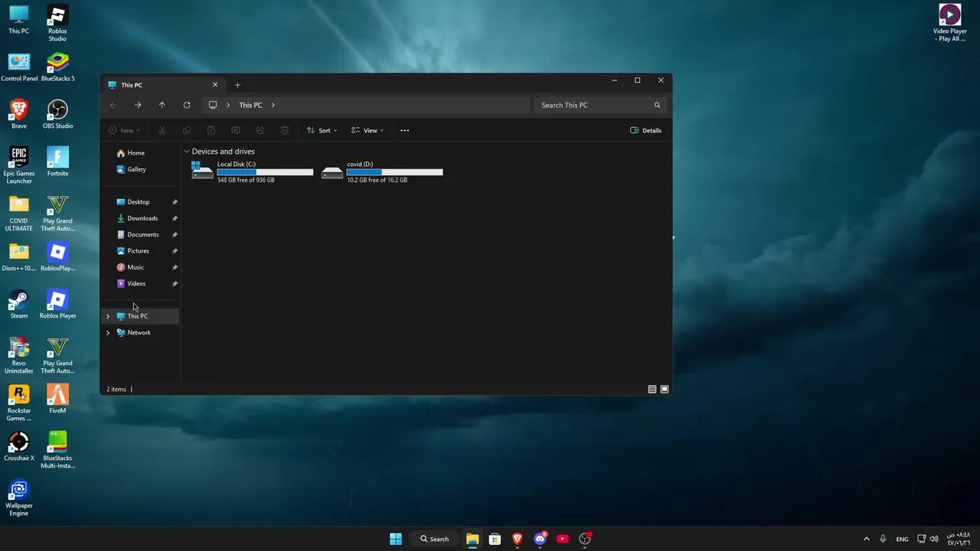Open Steam desktop shortcut
The width and height of the screenshot is (980, 551).
19,305
